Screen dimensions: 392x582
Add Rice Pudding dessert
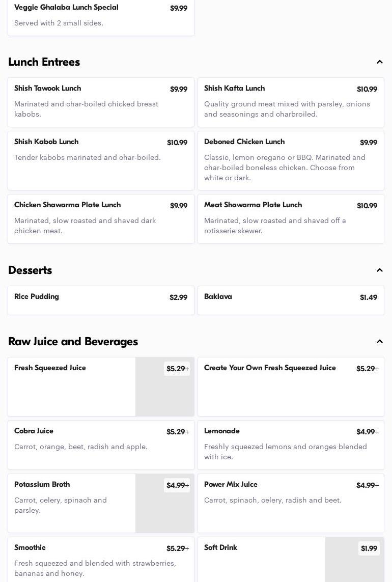101,300
